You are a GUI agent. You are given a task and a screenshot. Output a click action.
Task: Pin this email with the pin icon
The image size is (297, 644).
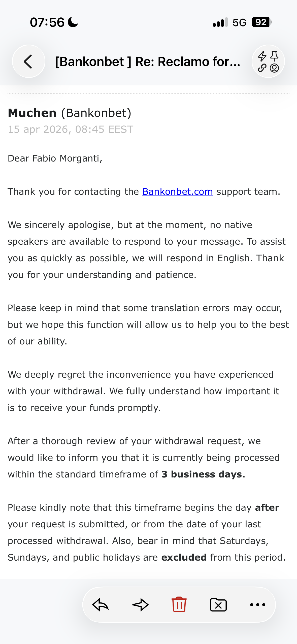tap(274, 56)
